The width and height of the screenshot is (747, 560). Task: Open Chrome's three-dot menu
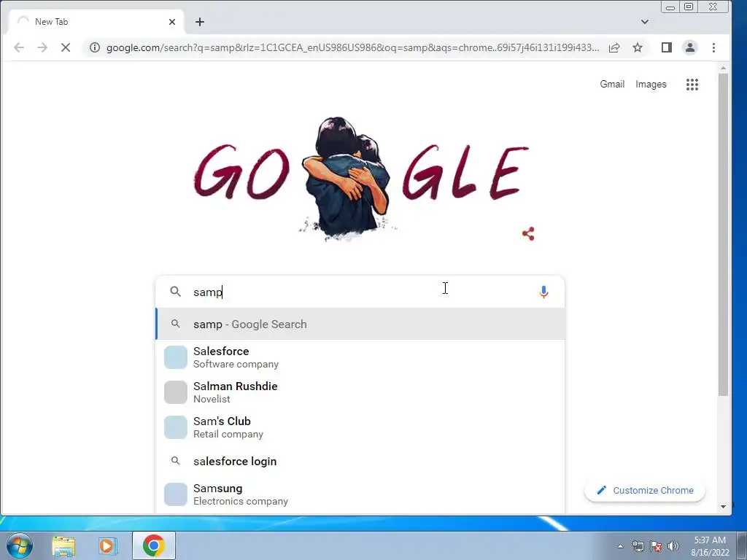713,47
